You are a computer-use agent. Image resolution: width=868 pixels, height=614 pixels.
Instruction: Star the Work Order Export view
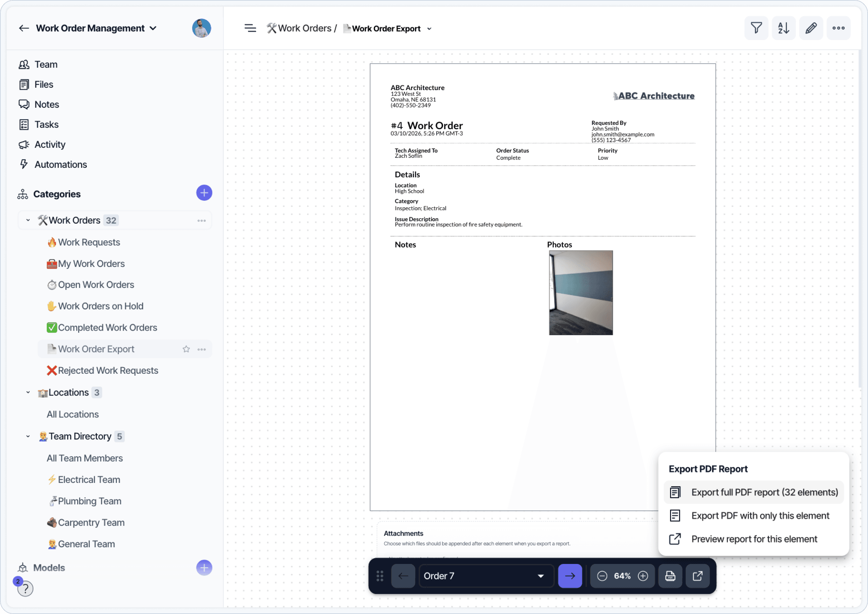(x=186, y=349)
